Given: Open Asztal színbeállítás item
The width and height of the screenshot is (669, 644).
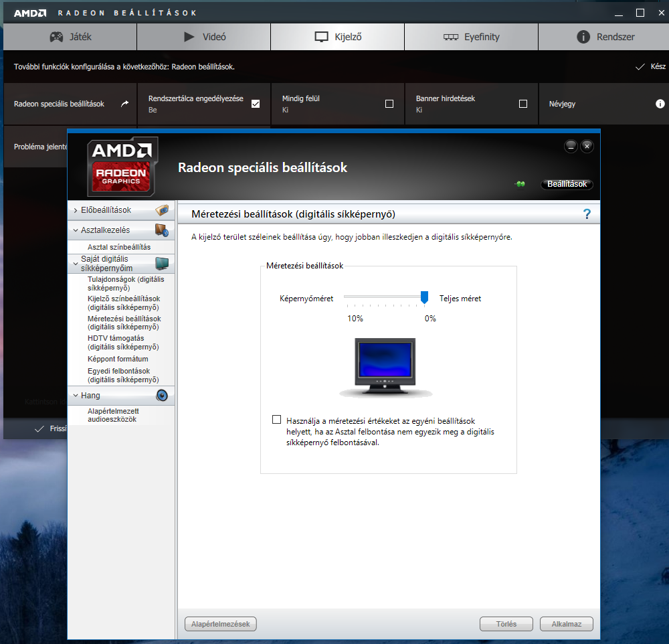Looking at the screenshot, I should [x=119, y=247].
